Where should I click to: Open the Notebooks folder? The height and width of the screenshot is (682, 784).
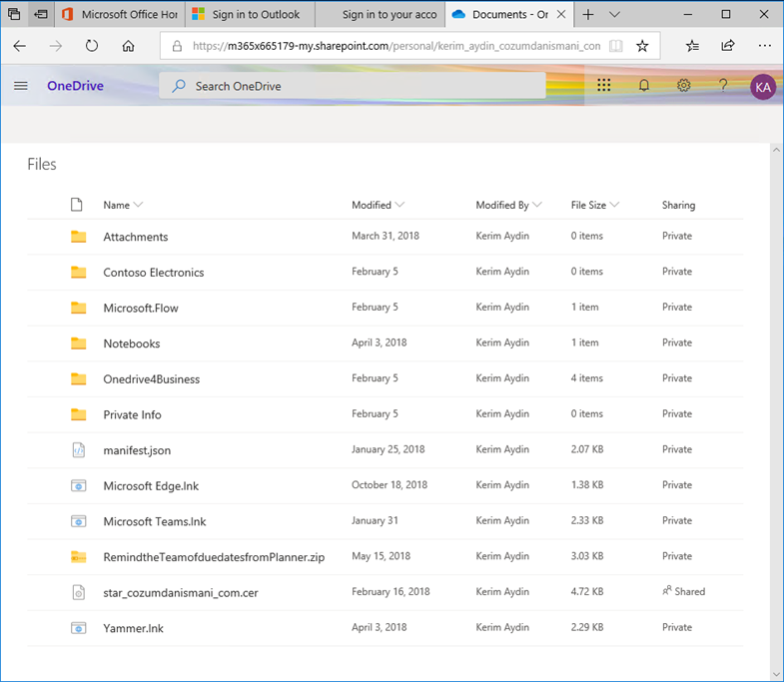132,343
